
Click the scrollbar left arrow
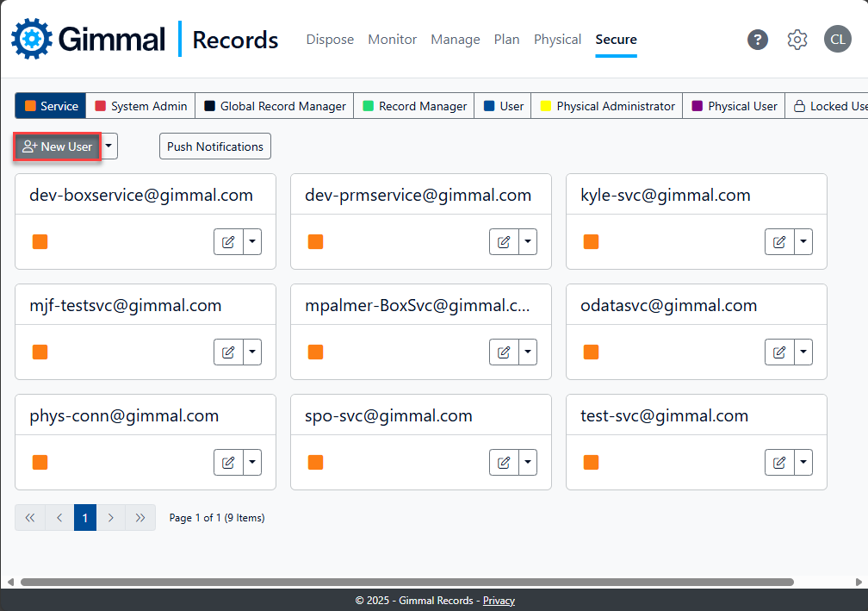coord(10,583)
